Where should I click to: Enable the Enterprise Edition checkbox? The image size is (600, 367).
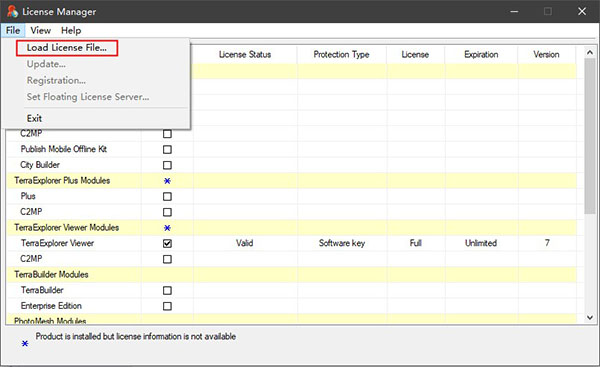167,306
